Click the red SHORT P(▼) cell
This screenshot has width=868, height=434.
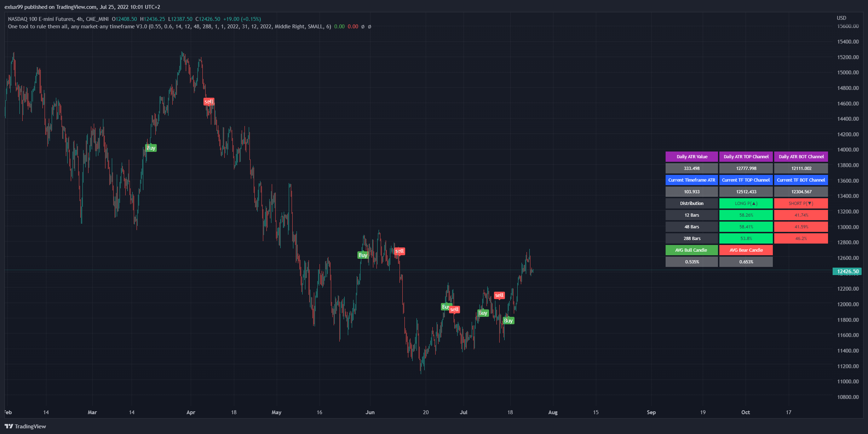(x=801, y=204)
